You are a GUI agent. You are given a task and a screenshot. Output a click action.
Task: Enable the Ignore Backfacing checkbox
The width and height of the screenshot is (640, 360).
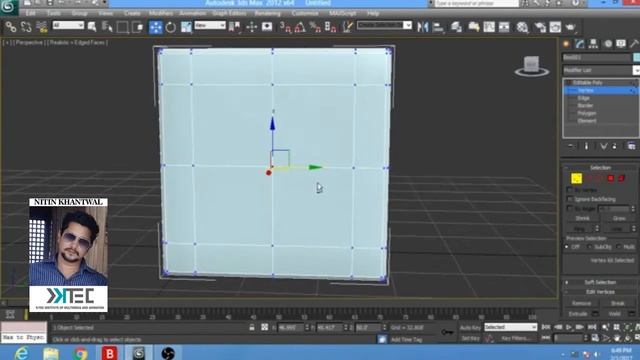tap(569, 199)
